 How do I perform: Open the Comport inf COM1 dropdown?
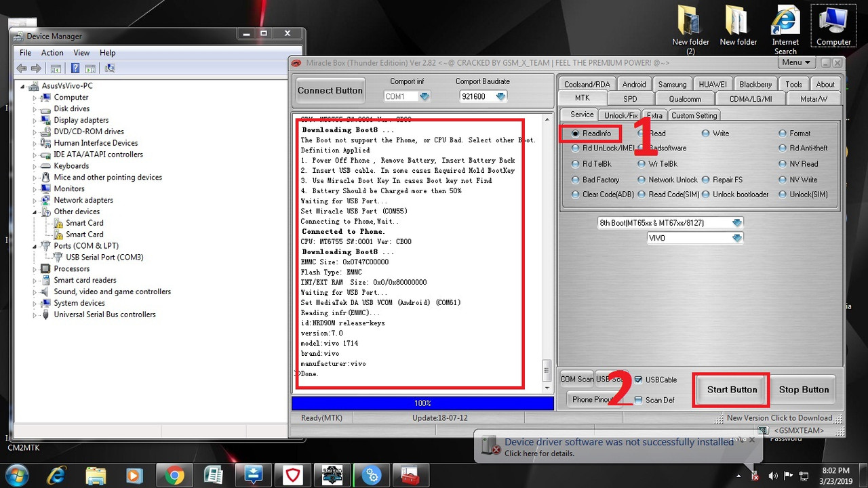[x=425, y=96]
